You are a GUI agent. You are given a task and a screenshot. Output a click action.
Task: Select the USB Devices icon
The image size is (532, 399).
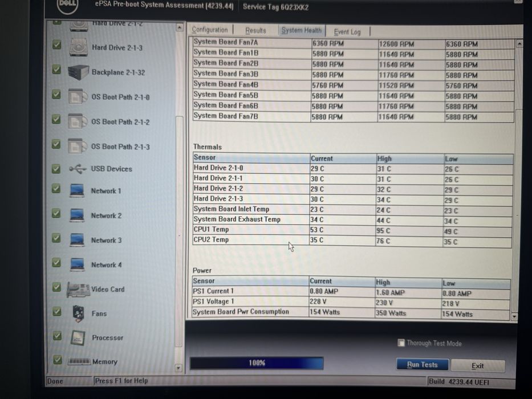coord(78,169)
